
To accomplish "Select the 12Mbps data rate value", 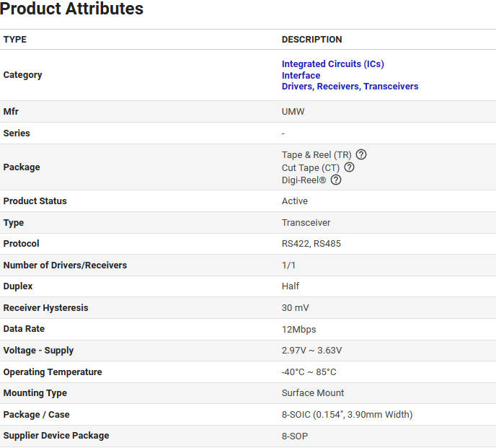I will 298,329.
